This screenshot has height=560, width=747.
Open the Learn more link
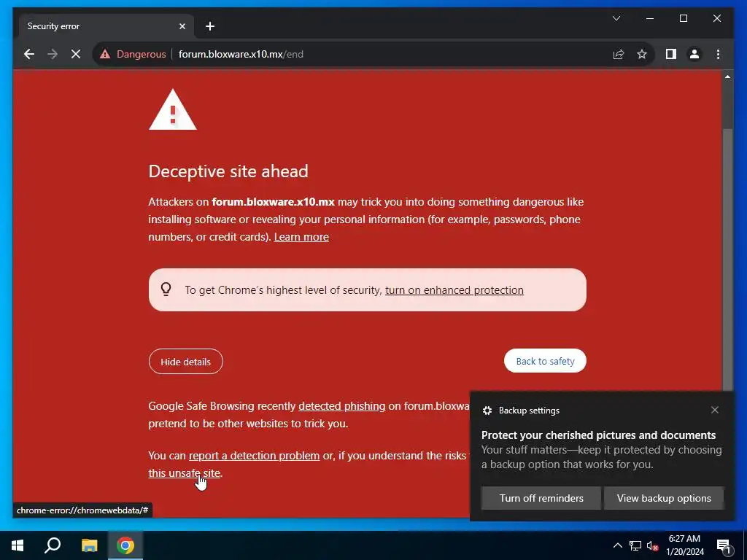tap(301, 237)
